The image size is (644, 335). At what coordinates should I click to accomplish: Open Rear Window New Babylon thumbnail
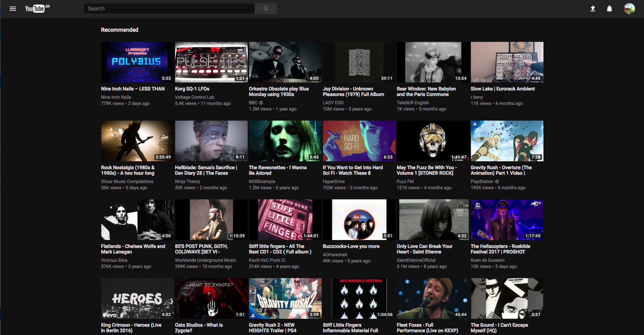coord(433,62)
